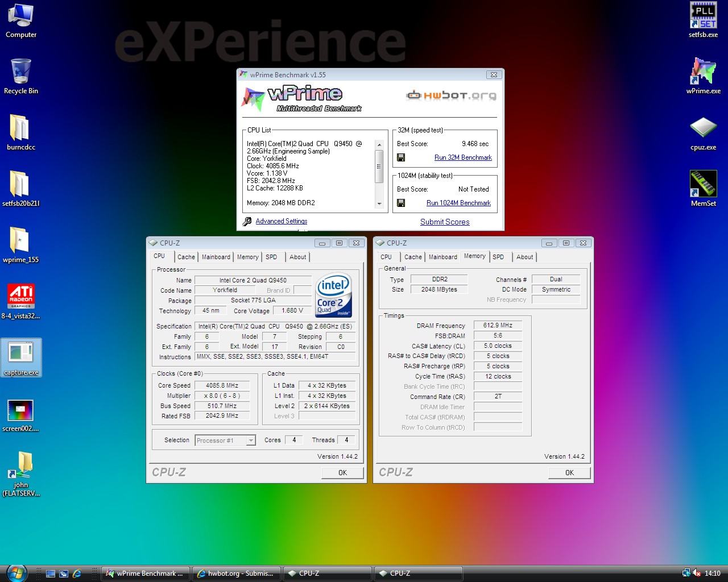Switch to Mainboard tab in left CPU-Z

coord(216,257)
